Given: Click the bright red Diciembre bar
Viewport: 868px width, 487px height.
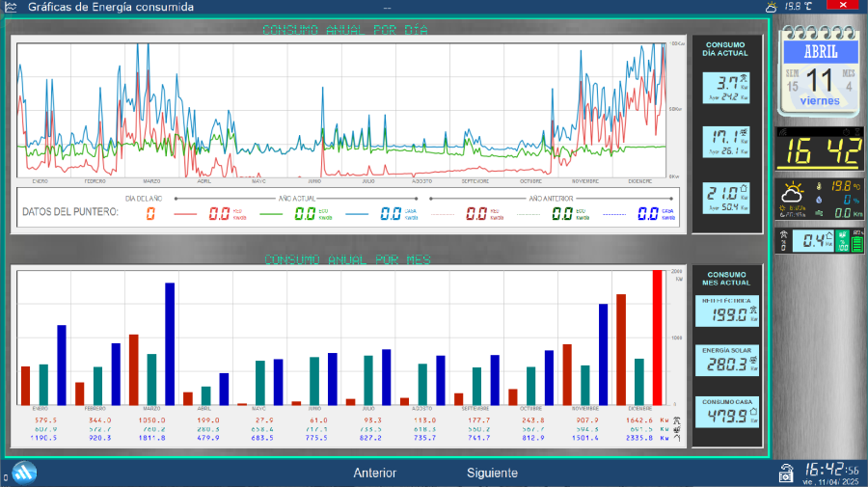Looking at the screenshot, I should click(x=658, y=338).
